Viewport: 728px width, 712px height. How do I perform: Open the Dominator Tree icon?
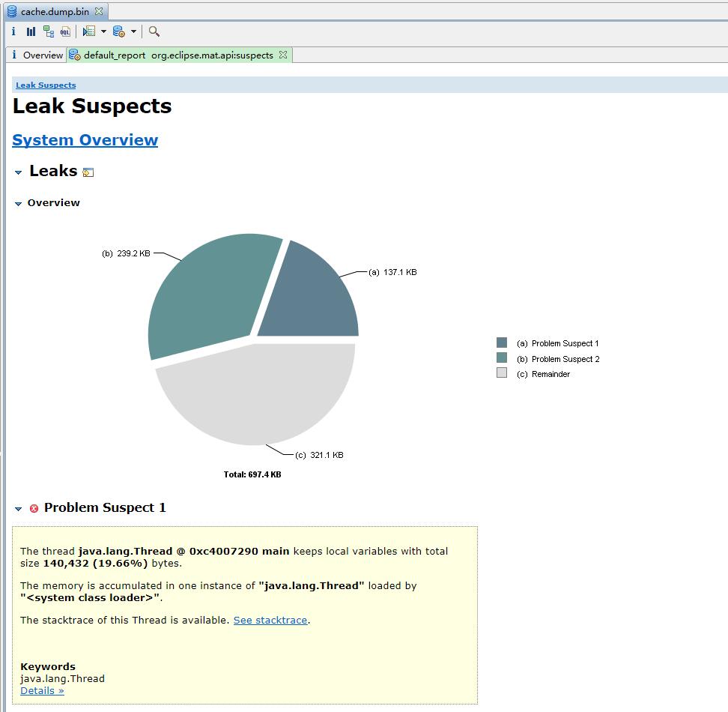[48, 31]
